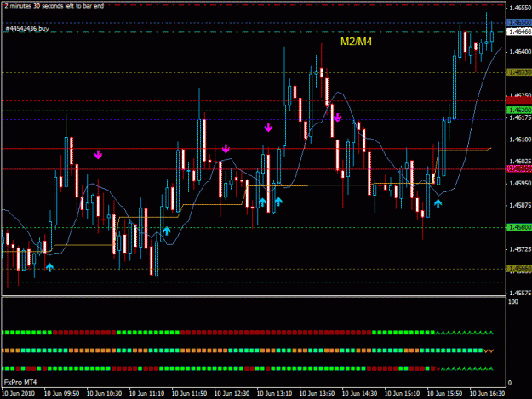The height and width of the screenshot is (399, 532).
Task: Click the indicator scale value 100
Action: pos(513,302)
